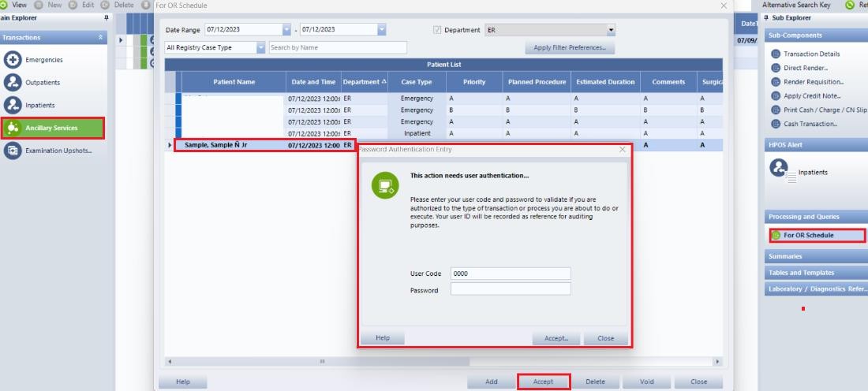The height and width of the screenshot is (391, 868).
Task: Open the start date range dropdown
Action: pos(286,30)
